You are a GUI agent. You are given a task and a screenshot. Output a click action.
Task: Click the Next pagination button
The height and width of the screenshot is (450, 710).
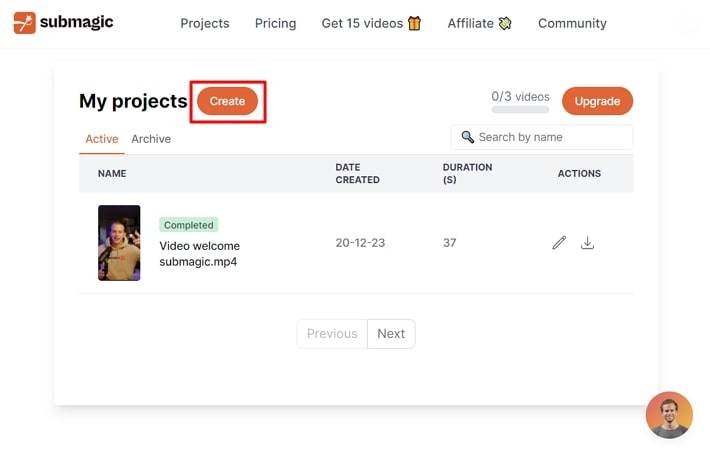pos(391,334)
